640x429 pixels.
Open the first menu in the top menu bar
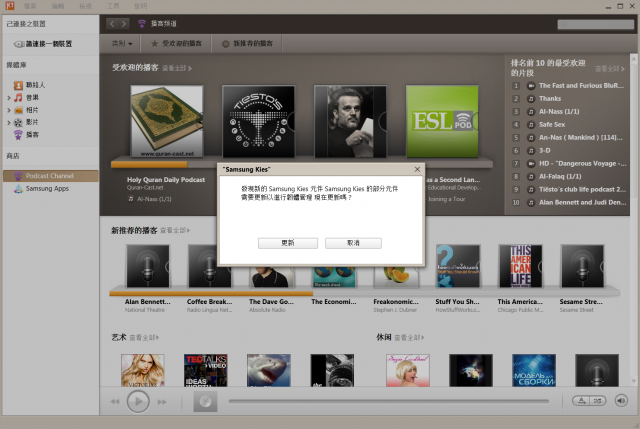pyautogui.click(x=30, y=6)
